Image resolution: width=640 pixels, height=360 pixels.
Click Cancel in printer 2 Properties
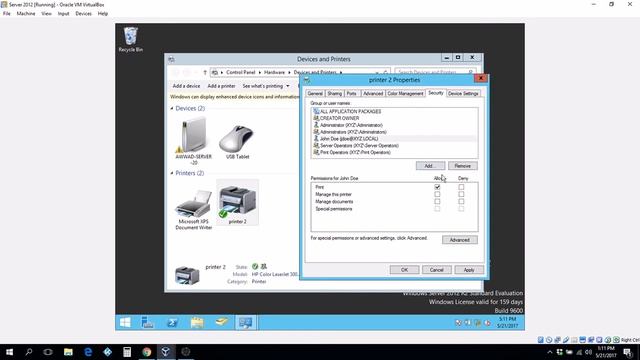(x=436, y=270)
